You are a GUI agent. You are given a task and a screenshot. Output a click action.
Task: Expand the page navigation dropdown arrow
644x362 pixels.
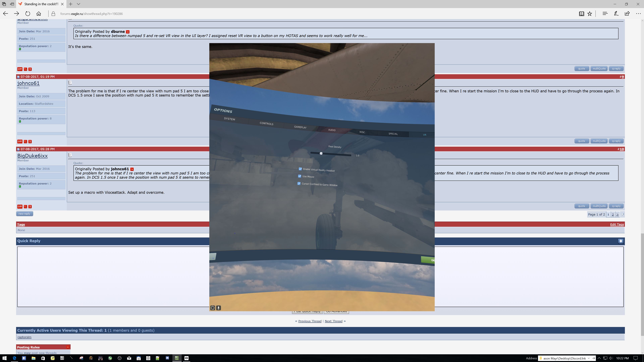(x=623, y=214)
